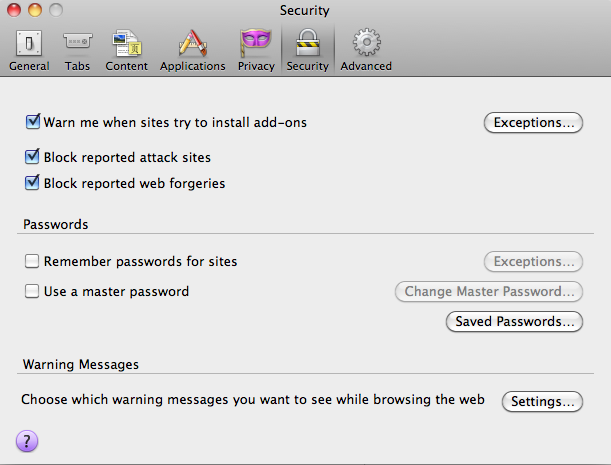Click Change Master Password button

click(489, 292)
